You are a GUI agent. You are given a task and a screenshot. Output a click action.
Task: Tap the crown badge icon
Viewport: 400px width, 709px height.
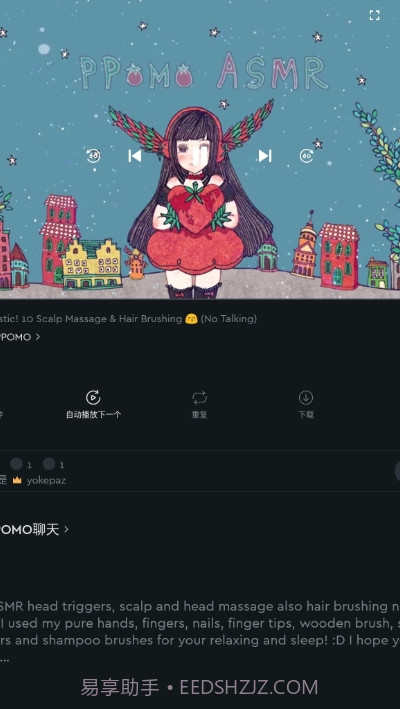(17, 481)
